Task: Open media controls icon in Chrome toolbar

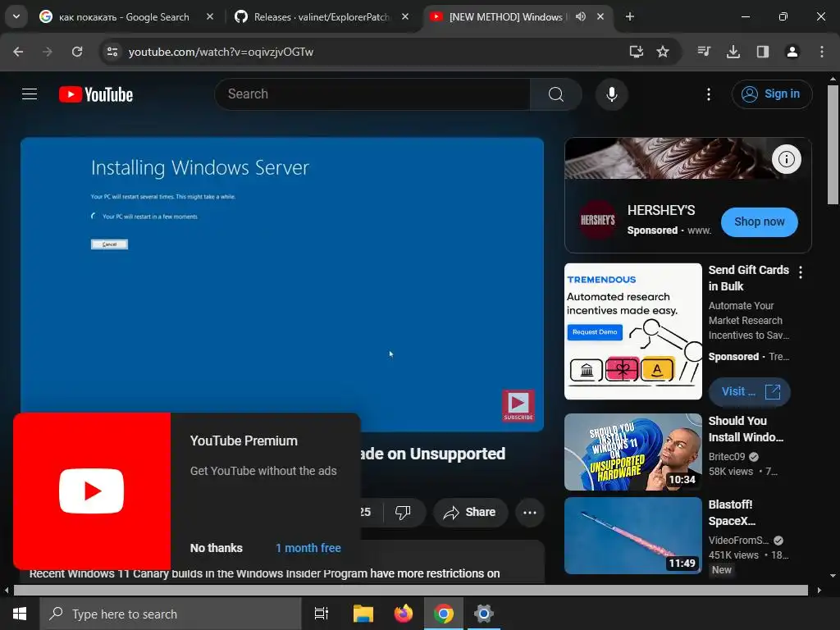Action: (x=704, y=52)
